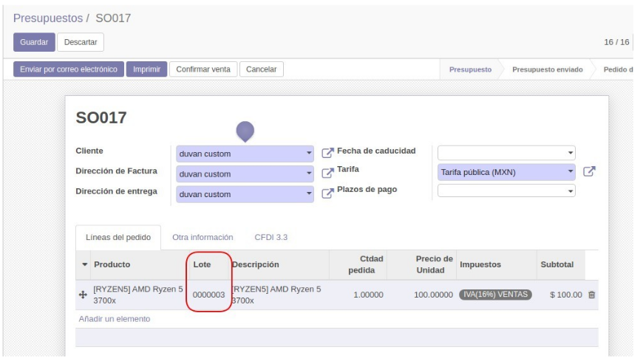Click the Guardar button

click(33, 42)
